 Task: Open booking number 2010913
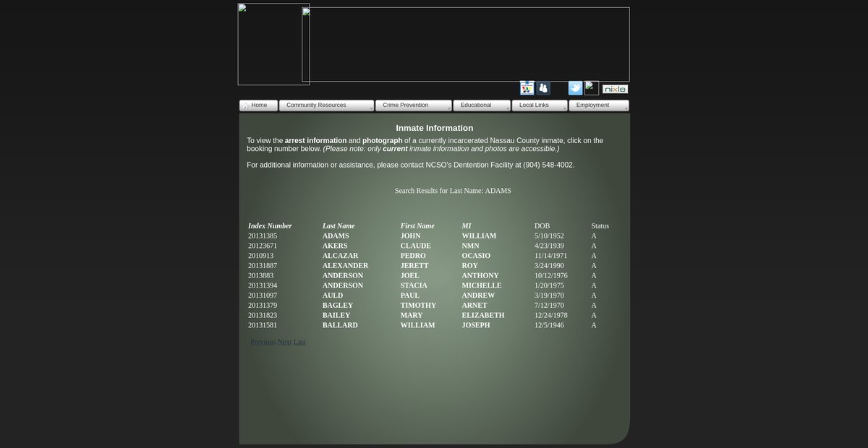point(260,256)
